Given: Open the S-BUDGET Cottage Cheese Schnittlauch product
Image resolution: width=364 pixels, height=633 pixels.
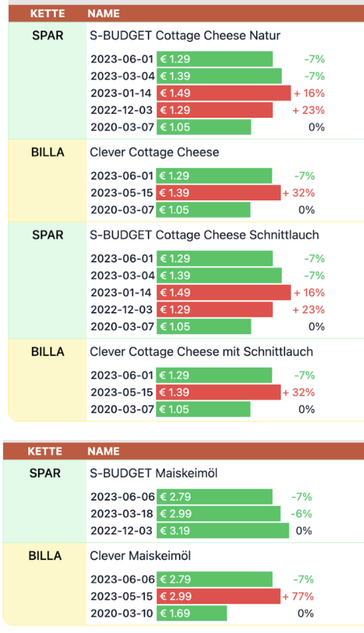Looking at the screenshot, I should click(x=204, y=235).
